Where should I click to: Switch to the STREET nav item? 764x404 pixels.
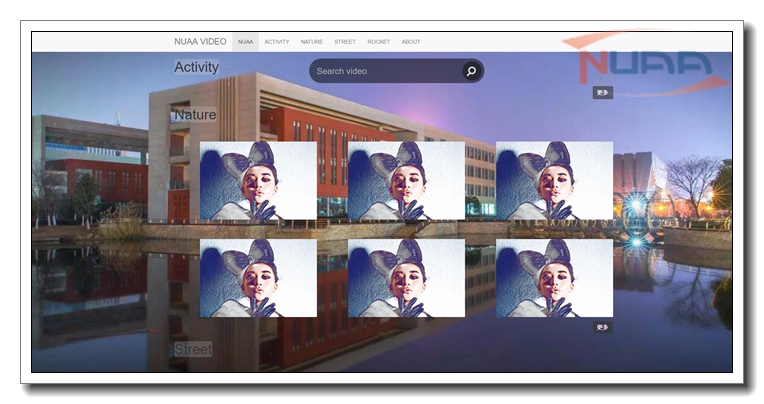click(x=345, y=42)
